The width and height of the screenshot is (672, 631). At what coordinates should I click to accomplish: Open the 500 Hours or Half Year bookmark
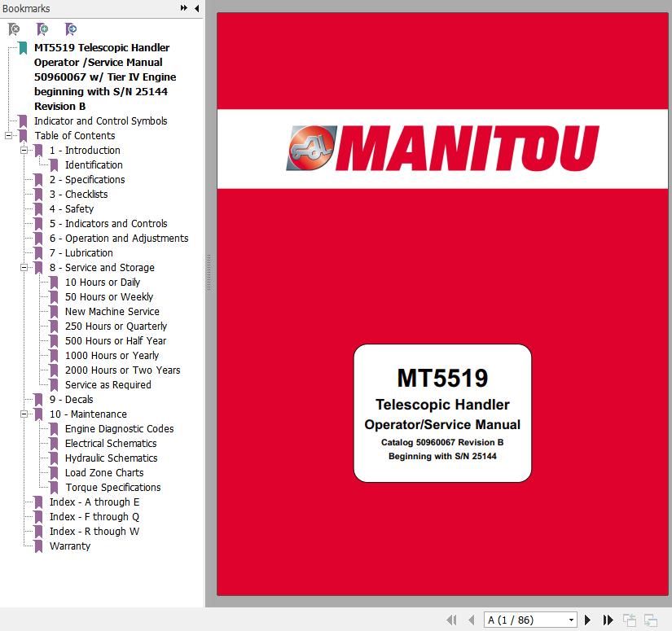116,340
